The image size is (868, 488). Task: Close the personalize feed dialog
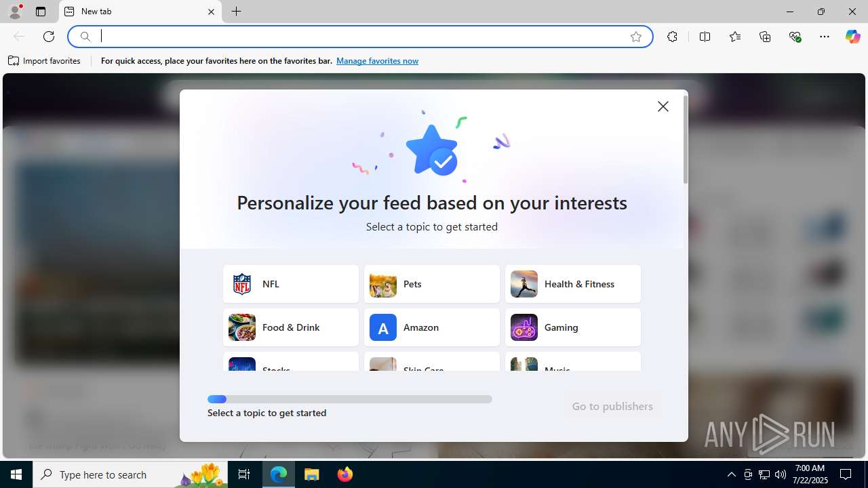[x=663, y=106]
